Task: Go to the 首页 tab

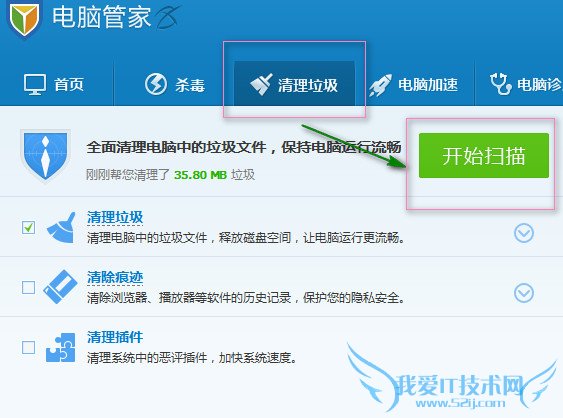Action: point(54,84)
